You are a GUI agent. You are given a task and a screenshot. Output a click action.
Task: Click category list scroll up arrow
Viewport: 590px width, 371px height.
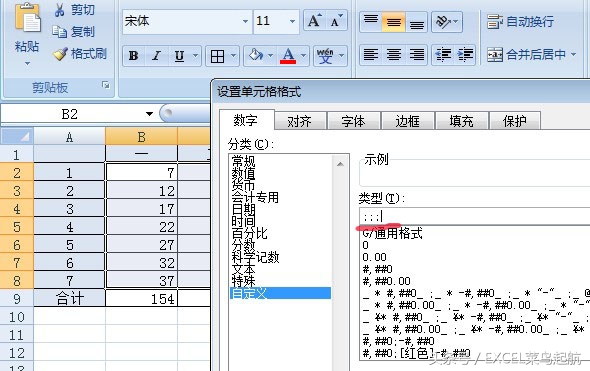[340, 164]
